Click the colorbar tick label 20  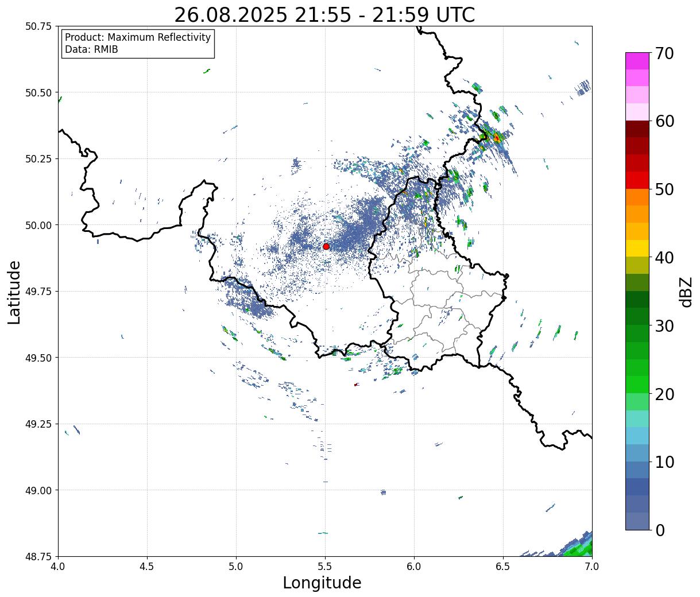click(663, 394)
